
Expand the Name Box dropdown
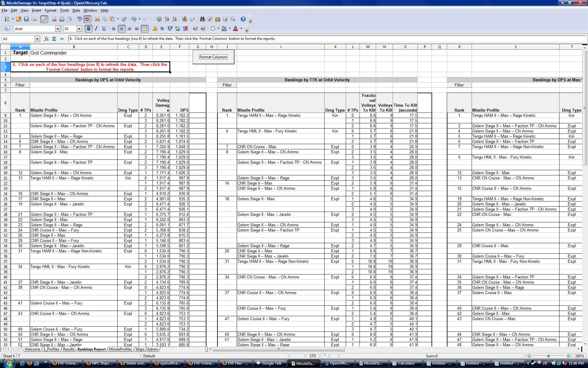tap(37, 39)
